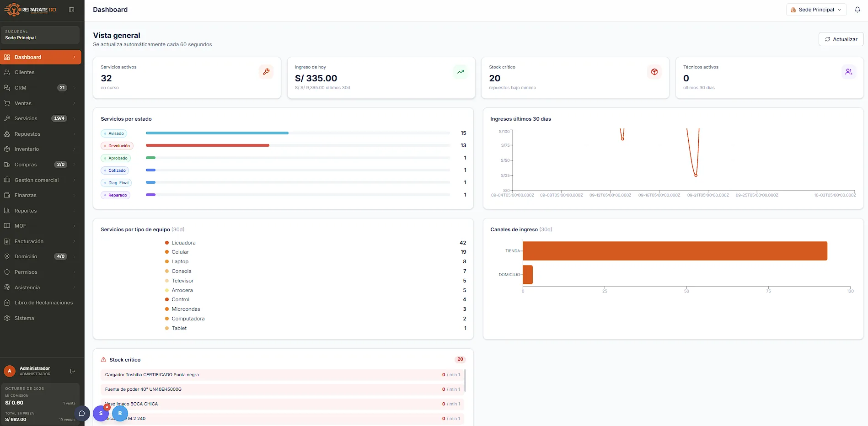
Task: Collapse the sidebar with the panel icon
Action: (x=72, y=10)
